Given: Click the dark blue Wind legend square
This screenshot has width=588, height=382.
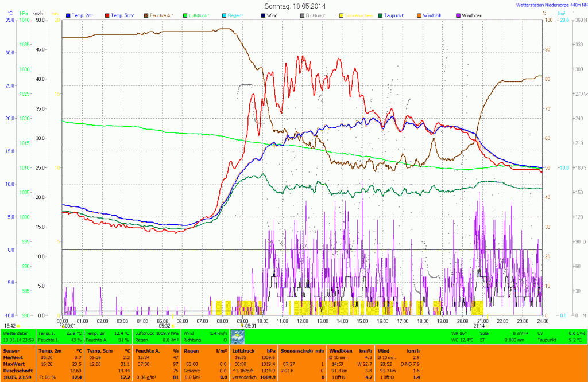Looking at the screenshot, I should click(x=263, y=14).
